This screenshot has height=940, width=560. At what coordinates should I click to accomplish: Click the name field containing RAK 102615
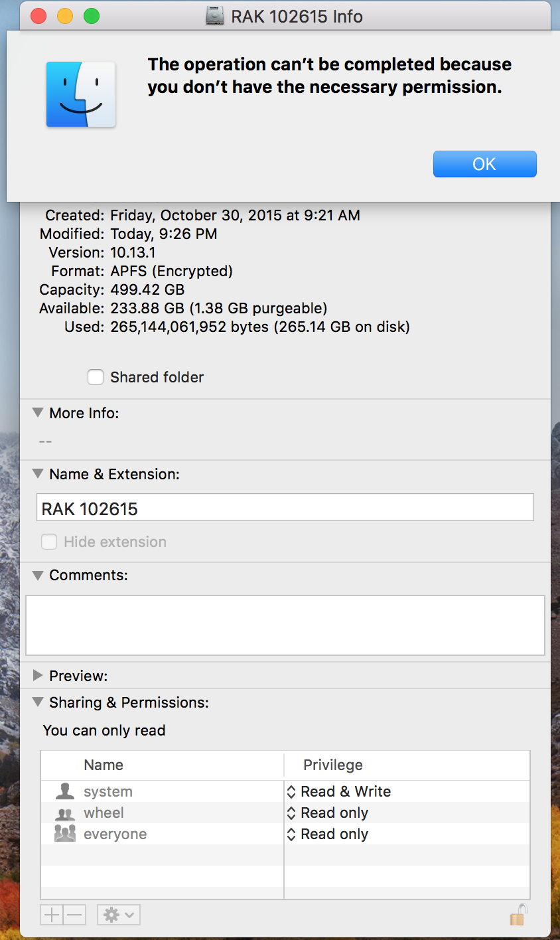[x=285, y=509]
